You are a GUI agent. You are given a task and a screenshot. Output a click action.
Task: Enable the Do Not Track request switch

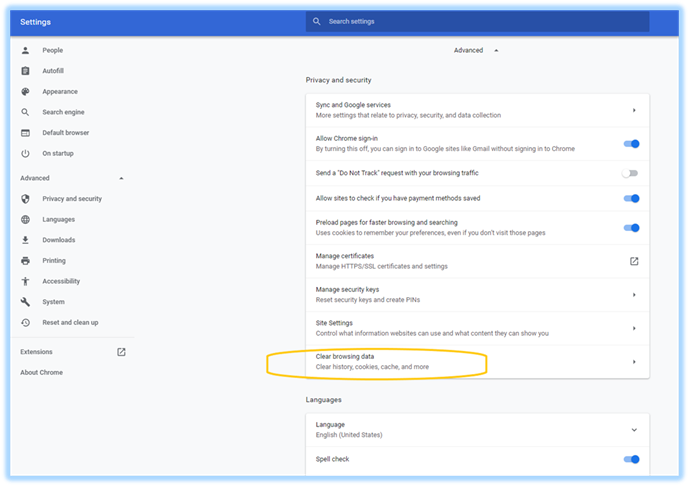point(629,173)
